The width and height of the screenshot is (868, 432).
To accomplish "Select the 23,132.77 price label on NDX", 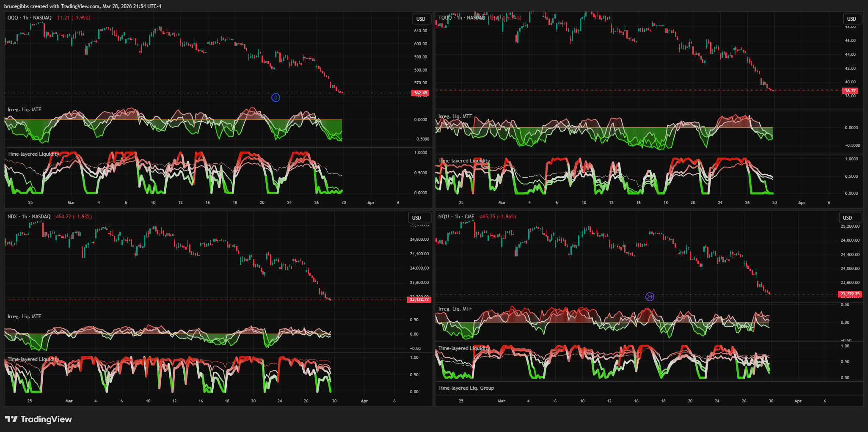I will (419, 300).
